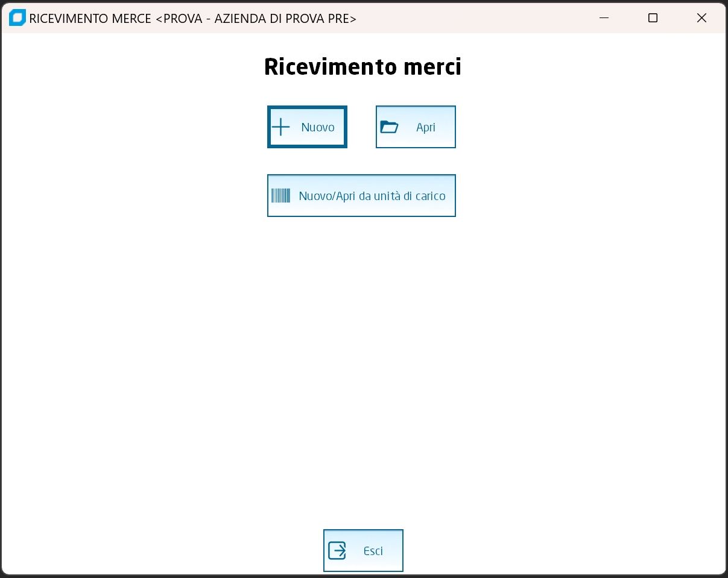Open existing receipt with Apri
The width and height of the screenshot is (728, 578).
(x=416, y=127)
